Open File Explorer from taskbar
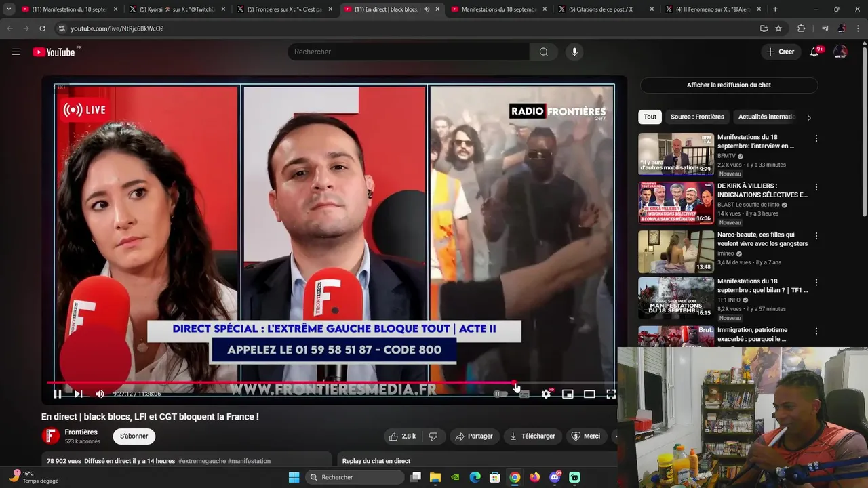868x488 pixels. click(435, 477)
